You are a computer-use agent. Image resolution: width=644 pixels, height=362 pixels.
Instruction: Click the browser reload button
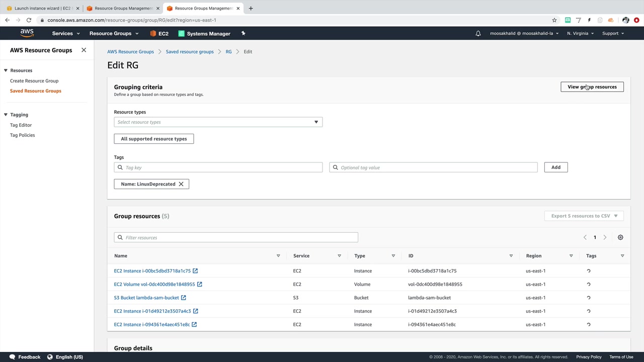(x=29, y=20)
